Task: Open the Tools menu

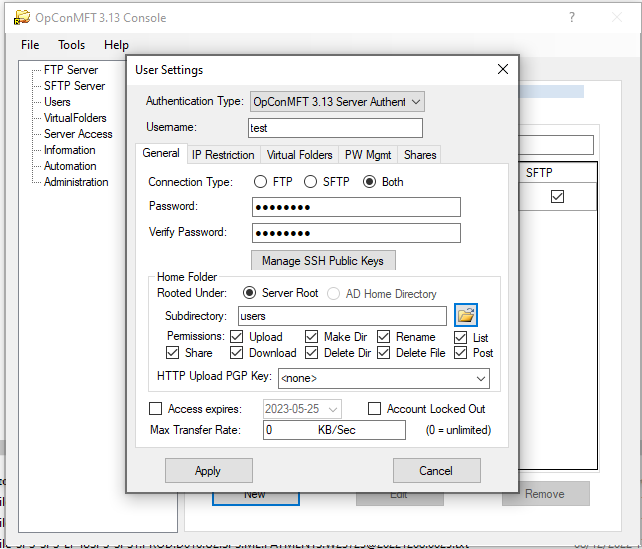Action: (72, 45)
